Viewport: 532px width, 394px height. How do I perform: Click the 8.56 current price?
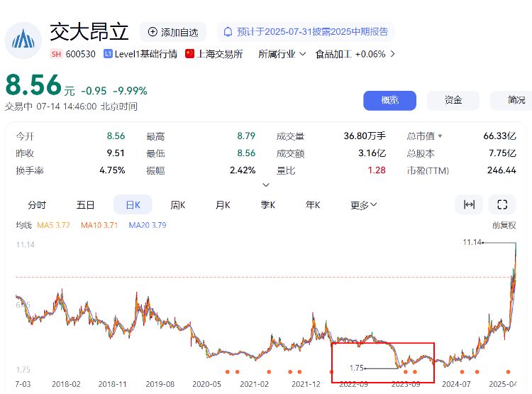[x=33, y=85]
